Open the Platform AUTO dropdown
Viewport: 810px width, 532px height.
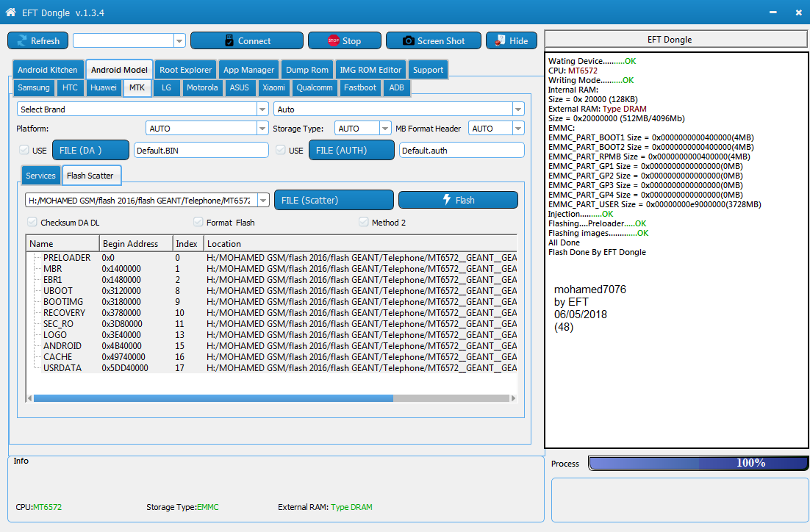coord(262,129)
